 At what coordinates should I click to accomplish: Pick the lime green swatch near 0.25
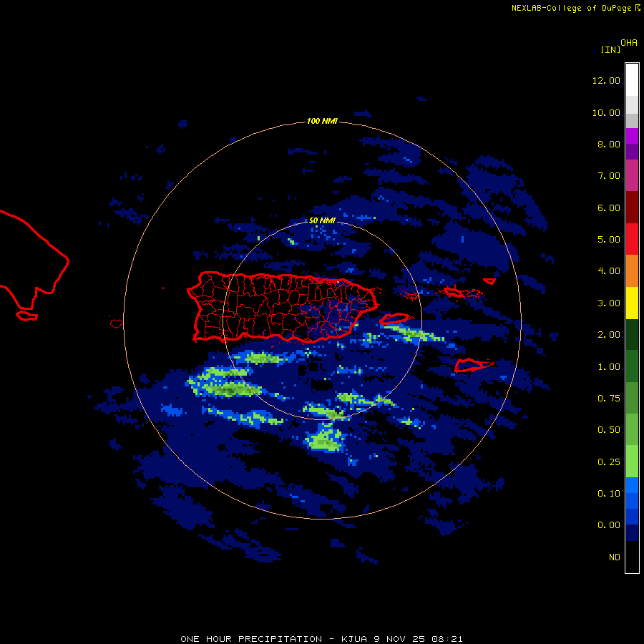point(632,462)
